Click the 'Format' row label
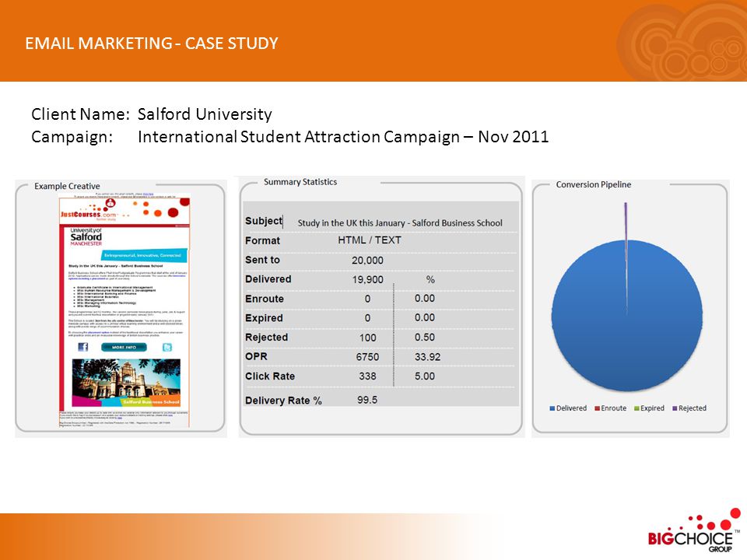The width and height of the screenshot is (747, 560). coord(262,240)
